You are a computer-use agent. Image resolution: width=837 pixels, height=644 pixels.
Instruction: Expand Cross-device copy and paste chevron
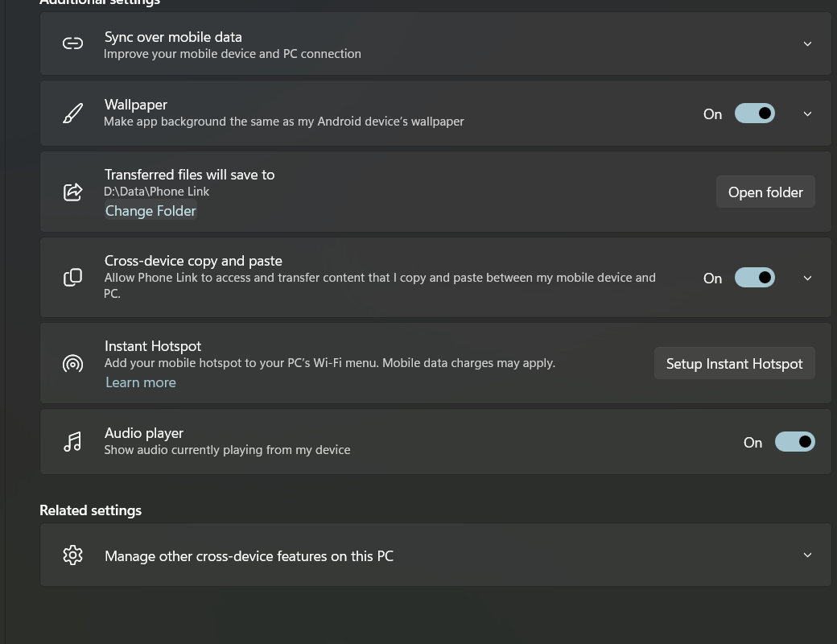point(807,278)
